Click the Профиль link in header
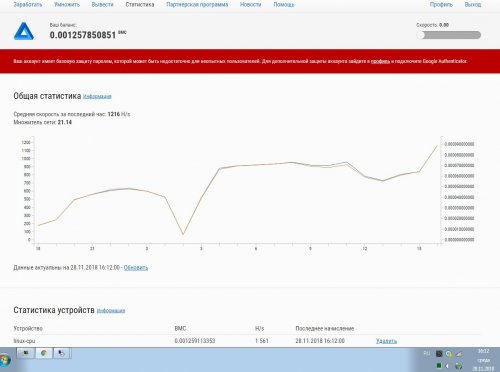Image resolution: width=500 pixels, height=372 pixels. (x=441, y=5)
